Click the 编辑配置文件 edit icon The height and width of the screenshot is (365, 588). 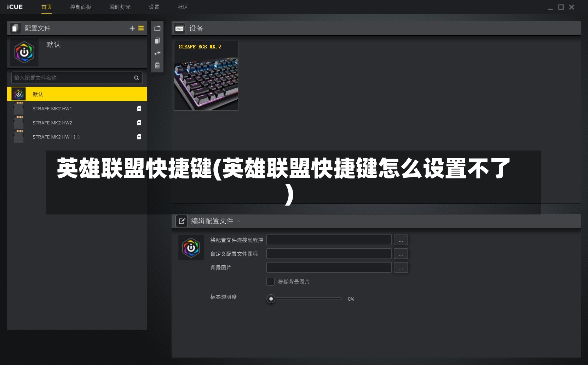pyautogui.click(x=182, y=221)
